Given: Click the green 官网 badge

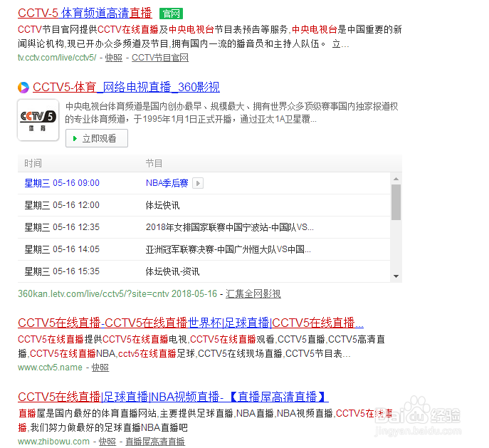Looking at the screenshot, I should pos(171,14).
